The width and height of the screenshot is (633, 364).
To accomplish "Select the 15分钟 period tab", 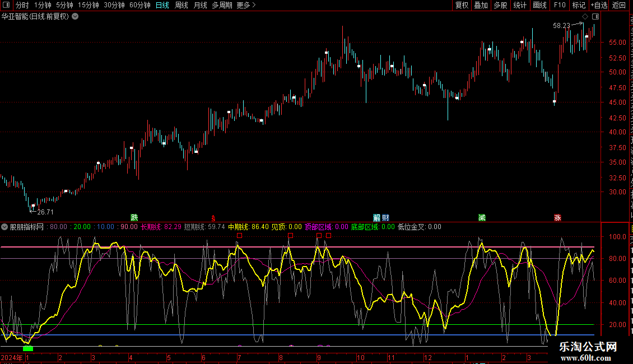I will (88, 5).
